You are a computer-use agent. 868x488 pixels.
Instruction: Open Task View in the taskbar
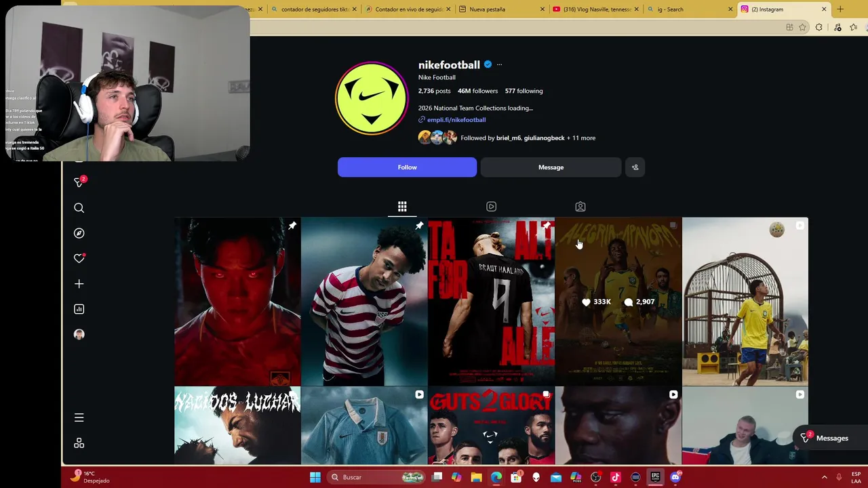(x=437, y=477)
